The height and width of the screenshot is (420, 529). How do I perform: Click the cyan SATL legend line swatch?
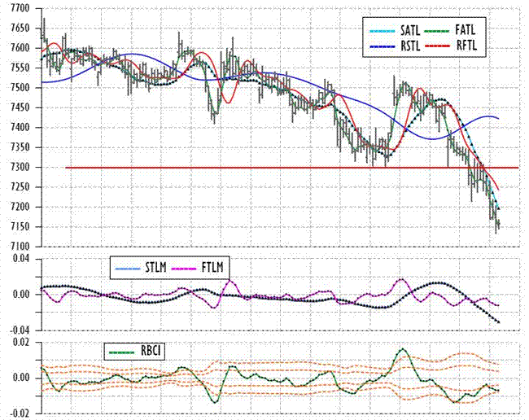(x=383, y=32)
